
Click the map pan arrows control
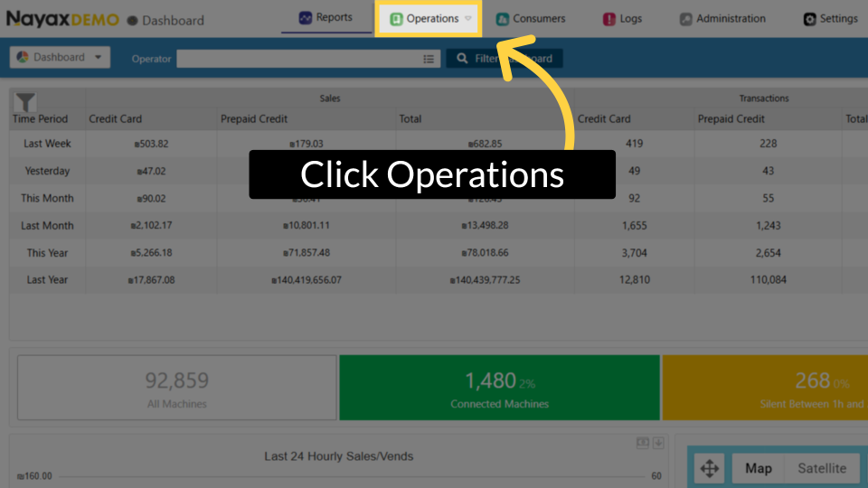click(710, 468)
